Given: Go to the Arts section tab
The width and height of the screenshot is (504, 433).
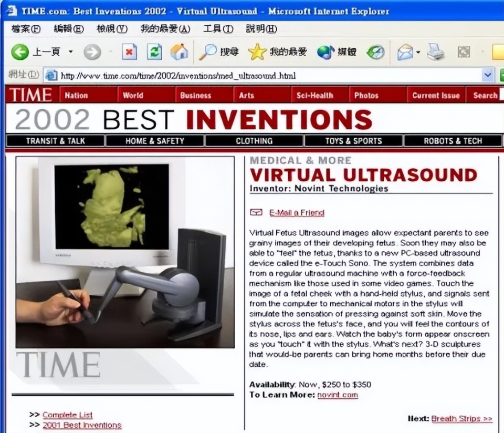Looking at the screenshot, I should coord(262,95).
